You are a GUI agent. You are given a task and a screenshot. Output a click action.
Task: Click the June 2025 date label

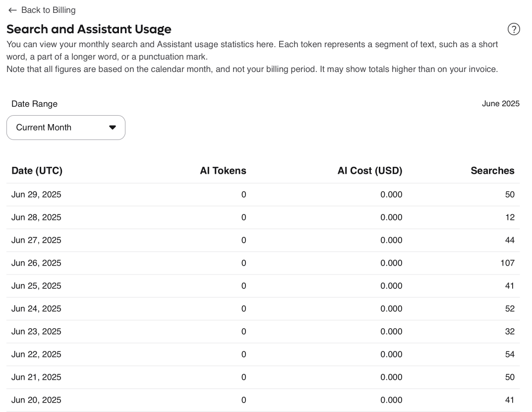[501, 103]
